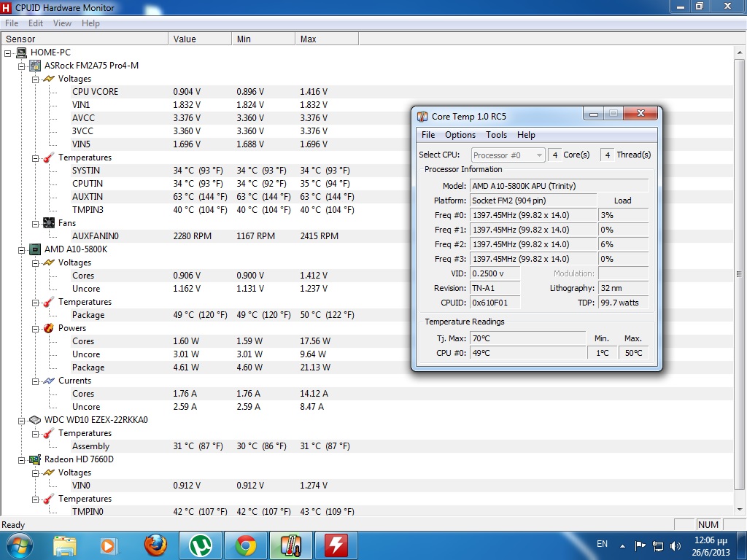Click the Value column header

[200, 39]
